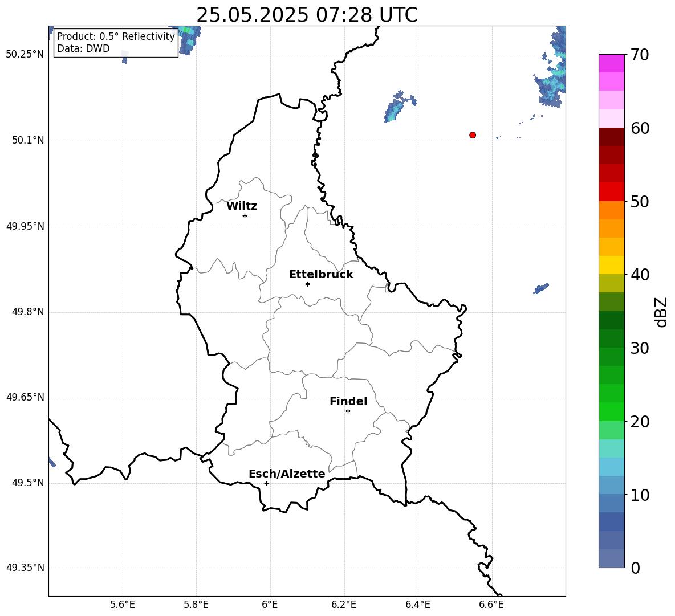Click the 30 tick label on colorbar
The height and width of the screenshot is (616, 675).
640,348
